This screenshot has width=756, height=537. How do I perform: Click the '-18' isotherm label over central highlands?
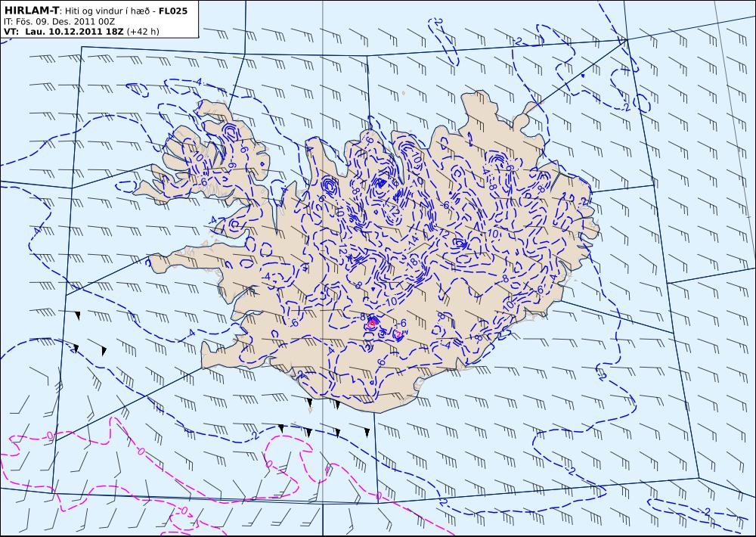click(x=412, y=262)
